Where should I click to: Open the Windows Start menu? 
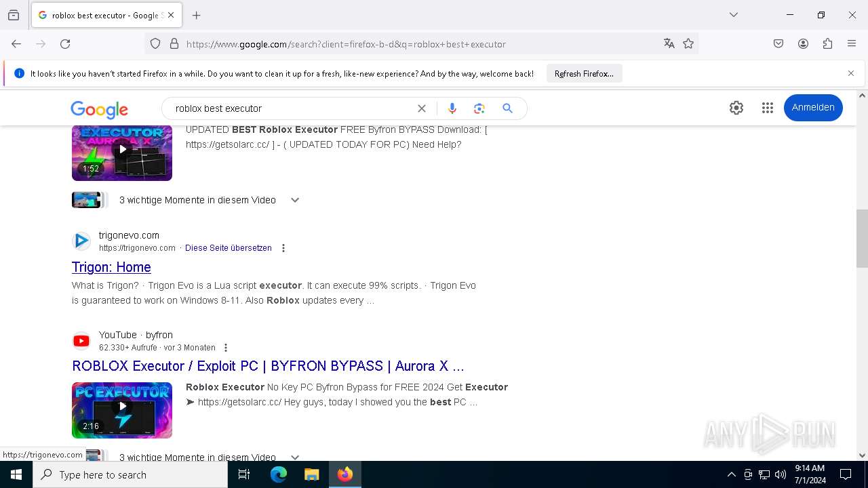pos(16,474)
